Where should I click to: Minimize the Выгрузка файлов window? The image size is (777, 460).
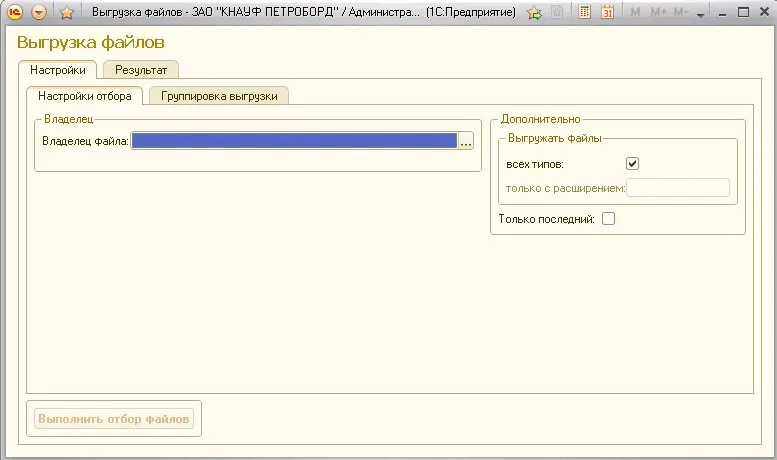(x=722, y=13)
